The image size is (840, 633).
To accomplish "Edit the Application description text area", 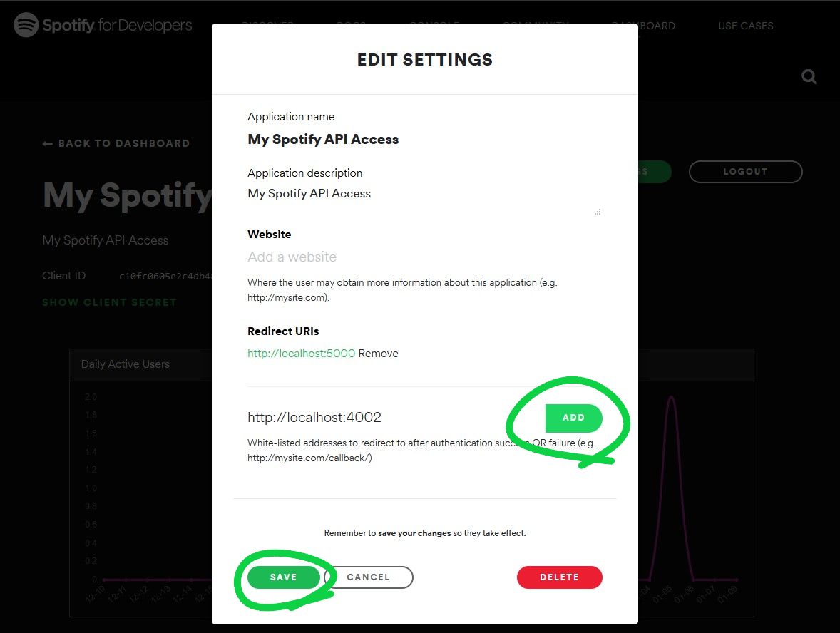I will pyautogui.click(x=424, y=200).
